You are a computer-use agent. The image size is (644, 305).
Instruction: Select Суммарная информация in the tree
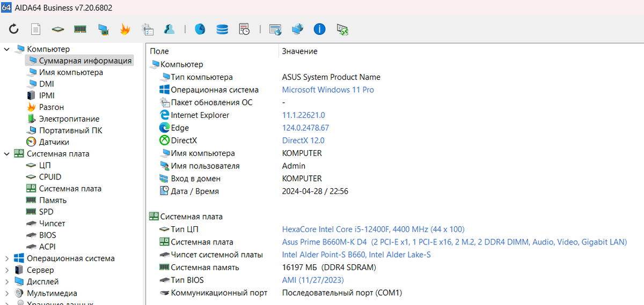click(85, 61)
